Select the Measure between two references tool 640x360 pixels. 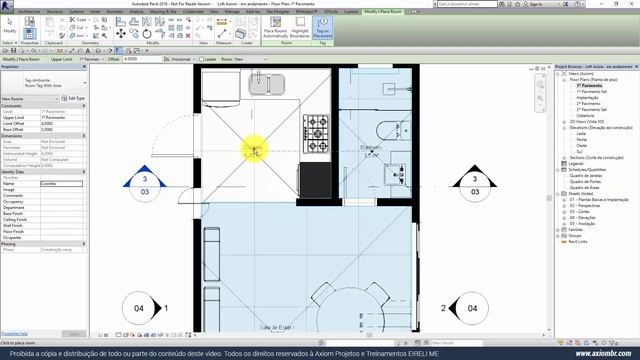222,22
